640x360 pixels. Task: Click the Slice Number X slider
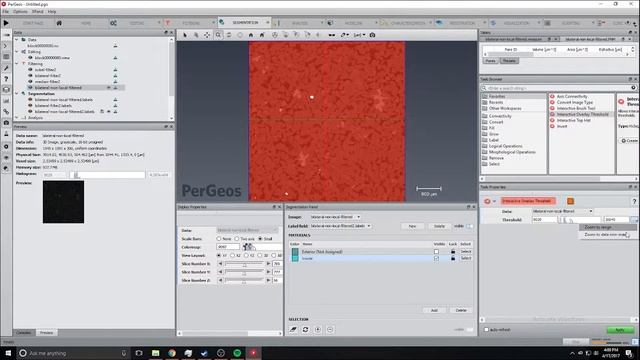pos(244,264)
